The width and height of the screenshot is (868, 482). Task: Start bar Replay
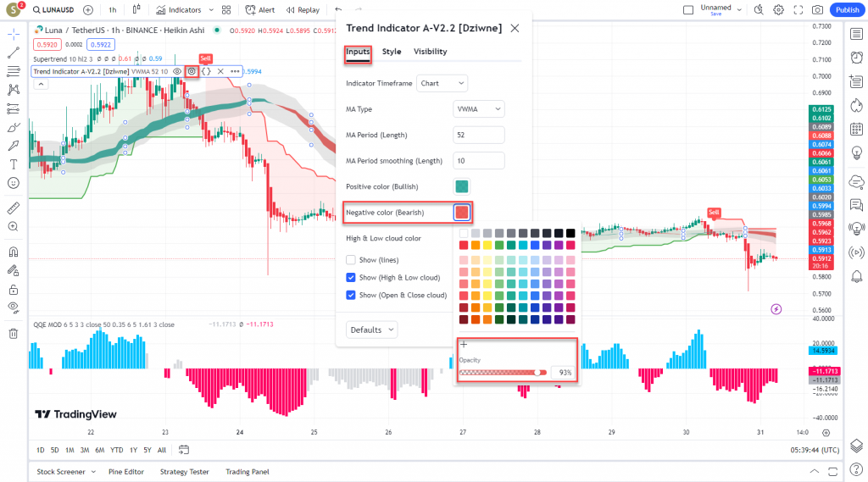(x=303, y=10)
